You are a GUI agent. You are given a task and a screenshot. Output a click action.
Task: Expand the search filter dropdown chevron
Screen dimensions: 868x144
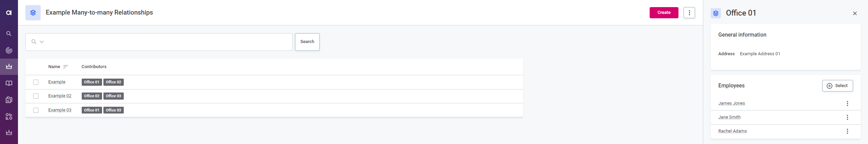pos(42,42)
